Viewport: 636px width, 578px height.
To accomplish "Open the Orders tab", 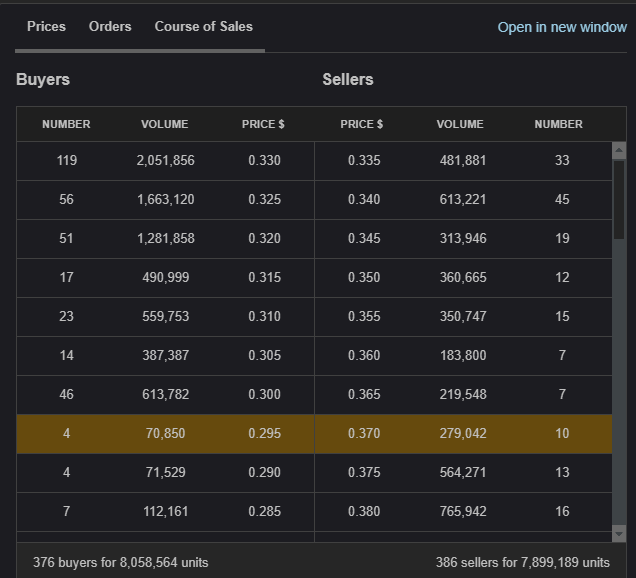I will point(110,26).
